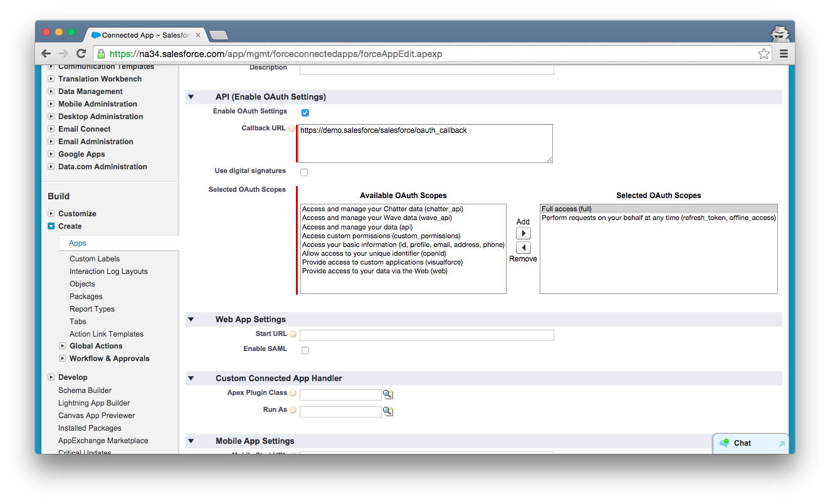Remove the scope with the left arrow
Screen dimensions: 830x504
tap(523, 248)
